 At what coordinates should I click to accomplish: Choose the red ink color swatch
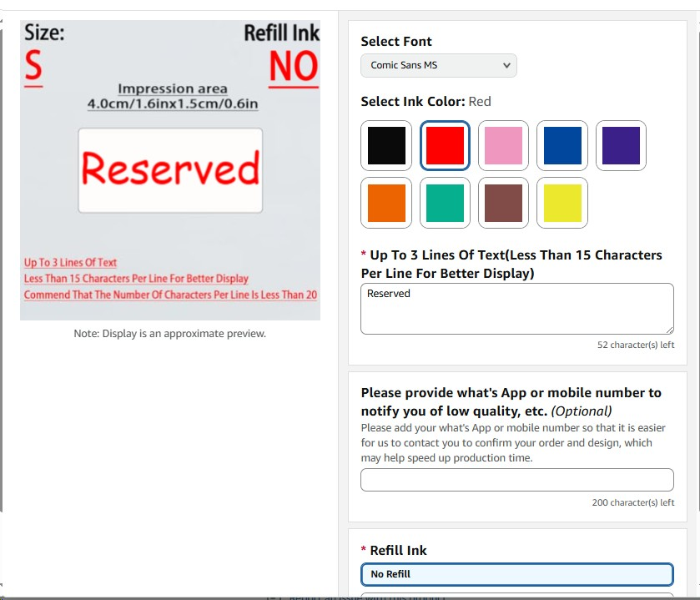[x=445, y=146]
